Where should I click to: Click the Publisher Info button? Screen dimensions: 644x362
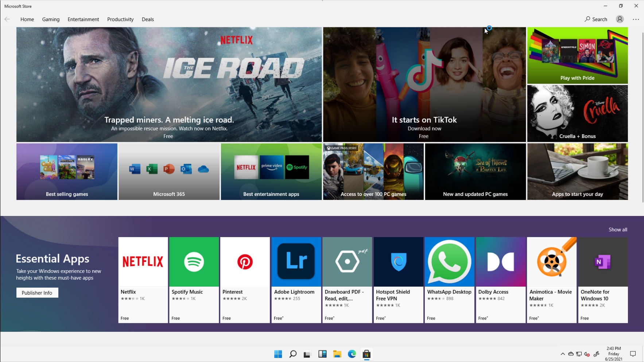click(37, 293)
